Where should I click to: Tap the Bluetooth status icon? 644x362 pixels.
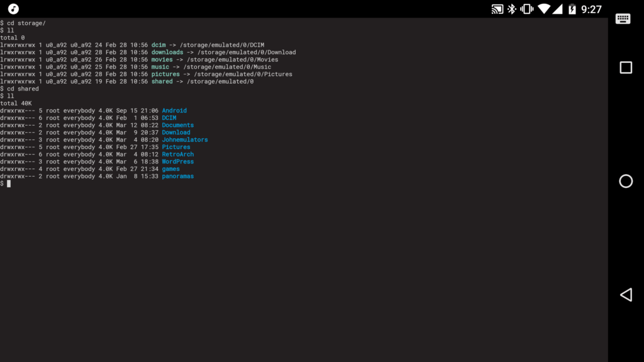[x=512, y=9]
